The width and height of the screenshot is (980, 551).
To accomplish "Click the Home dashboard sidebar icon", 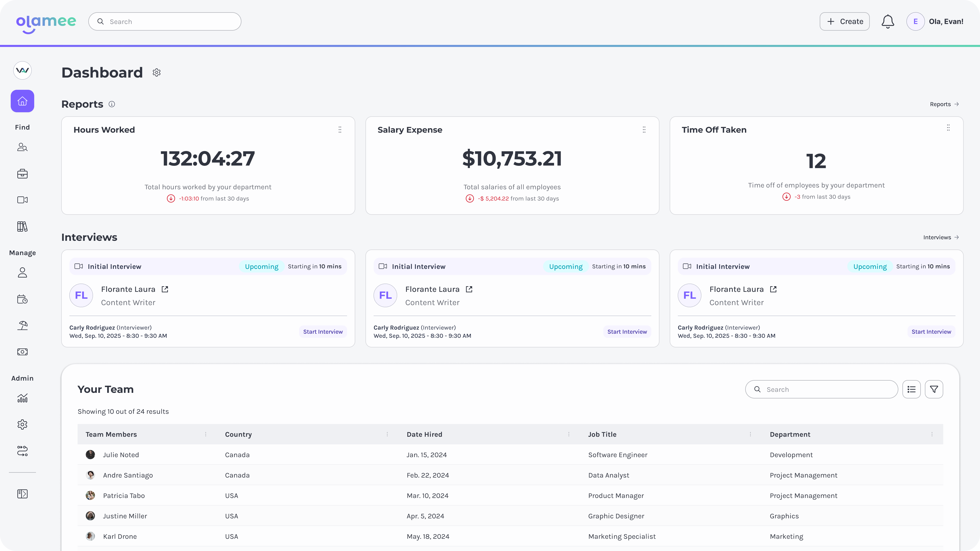I will point(22,101).
